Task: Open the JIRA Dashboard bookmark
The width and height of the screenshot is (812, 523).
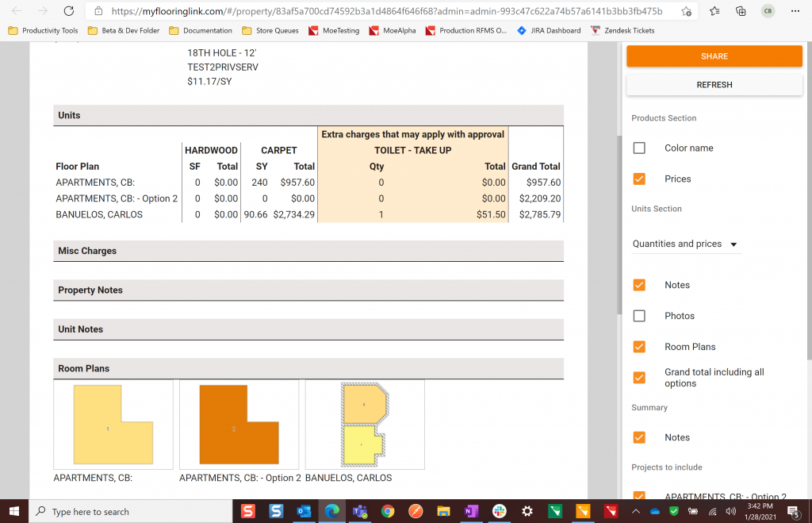Action: pyautogui.click(x=549, y=30)
